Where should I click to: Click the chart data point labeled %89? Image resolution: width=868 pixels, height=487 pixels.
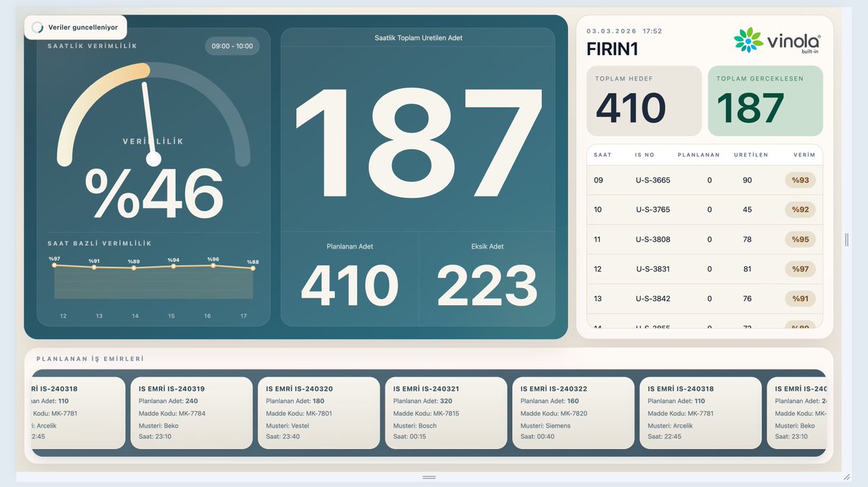coord(134,268)
